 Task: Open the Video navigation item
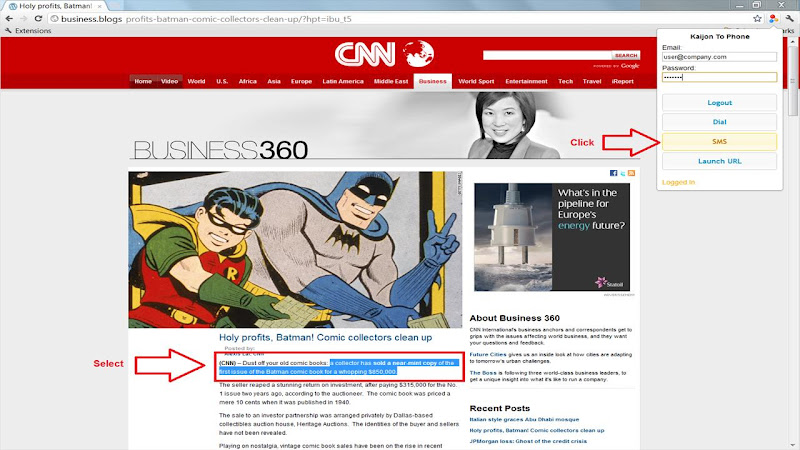click(x=169, y=81)
